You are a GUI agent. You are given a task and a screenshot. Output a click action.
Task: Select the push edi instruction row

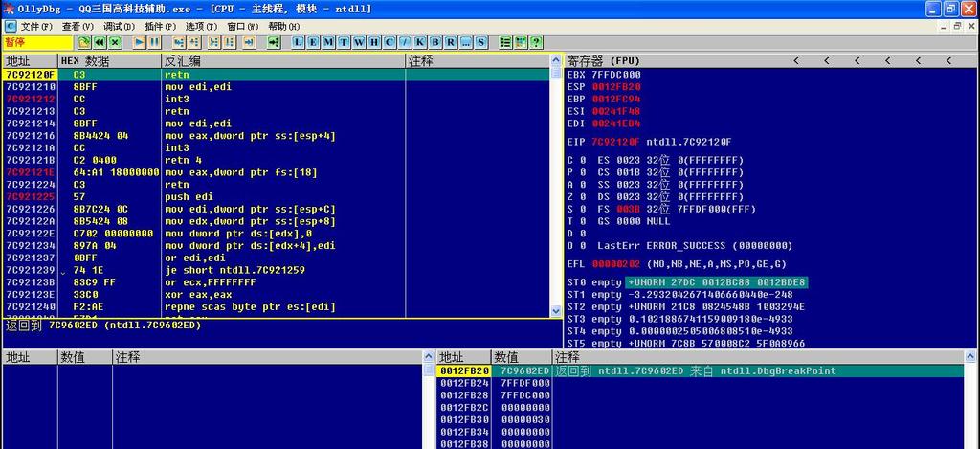[x=277, y=197]
